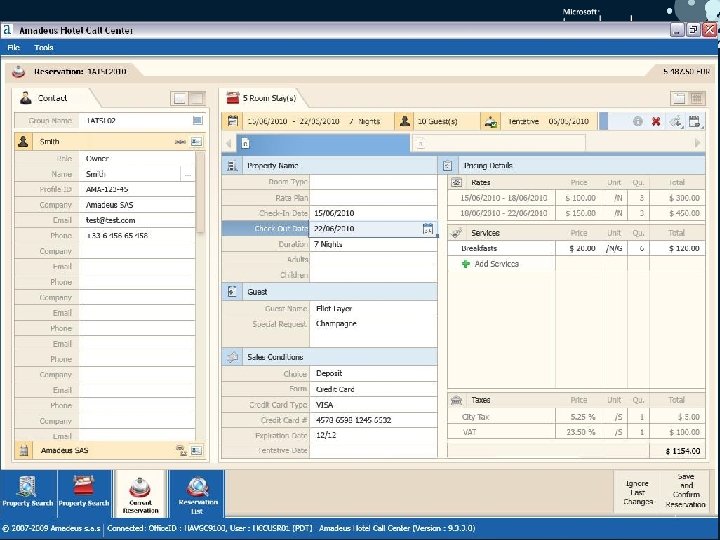This screenshot has width=720, height=540.
Task: Switch Room Stay panel to single view
Action: click(x=678, y=98)
